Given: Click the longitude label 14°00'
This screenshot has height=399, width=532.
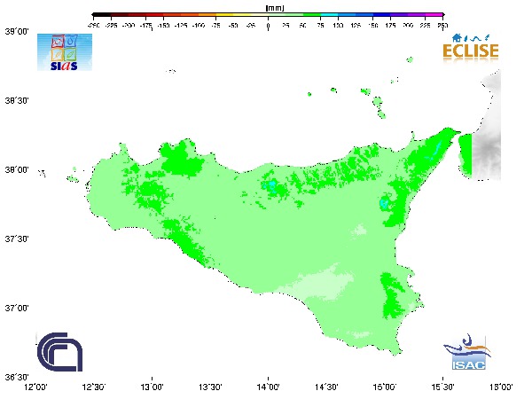Looking at the screenshot, I should coord(269,387).
